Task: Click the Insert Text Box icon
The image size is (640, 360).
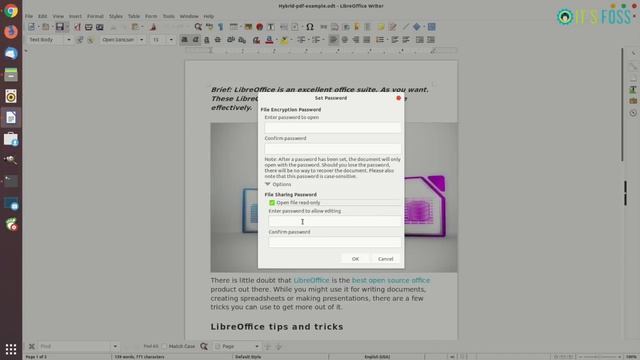Action: coord(271,27)
